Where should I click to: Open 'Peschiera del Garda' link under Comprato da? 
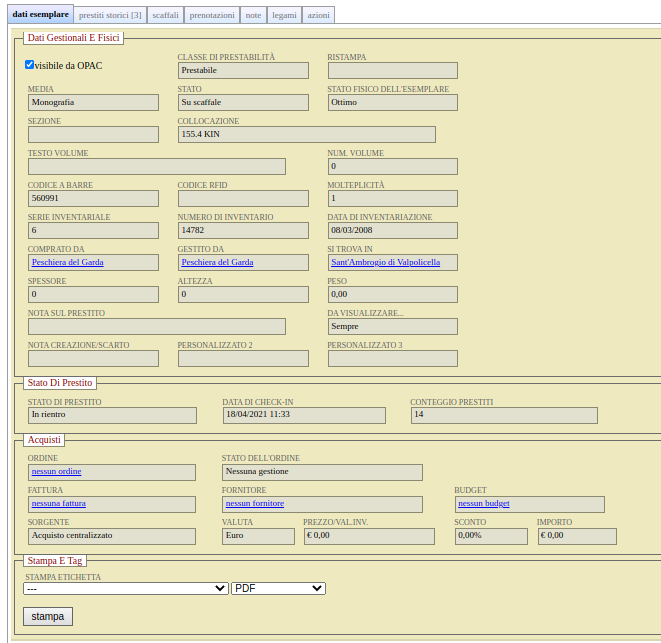68,263
